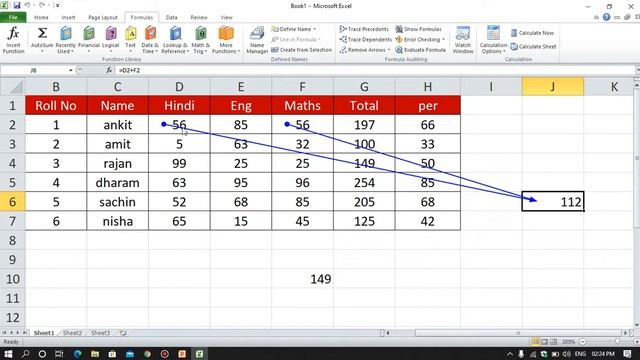Screen dimensions: 640x360
Task: Click Trace Precedents
Action: click(x=364, y=29)
